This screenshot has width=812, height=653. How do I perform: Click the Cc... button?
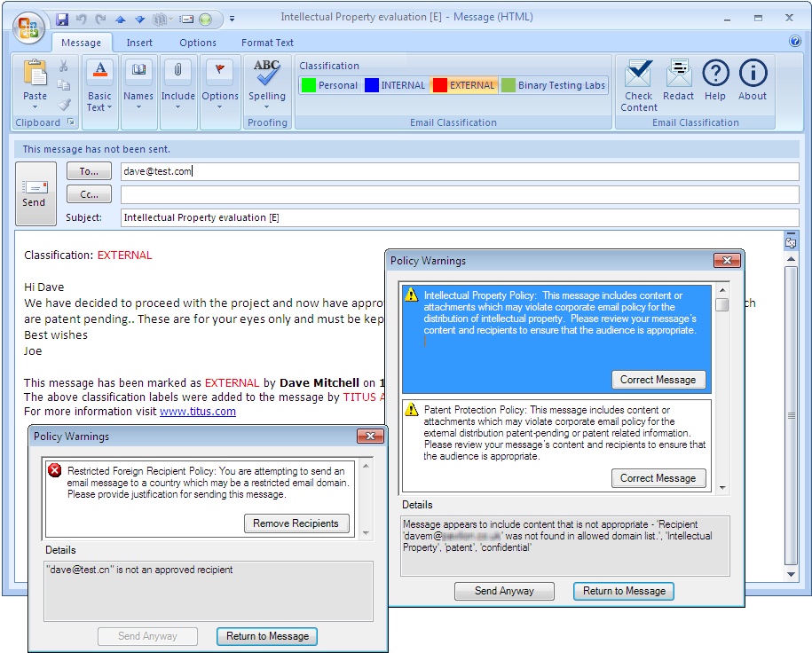89,194
